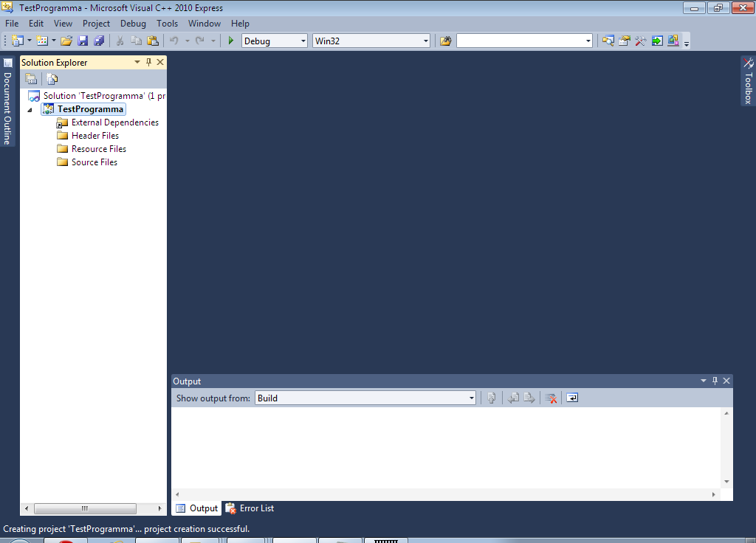
Task: Open the Find combo box dropdown arrow
Action: [x=588, y=41]
